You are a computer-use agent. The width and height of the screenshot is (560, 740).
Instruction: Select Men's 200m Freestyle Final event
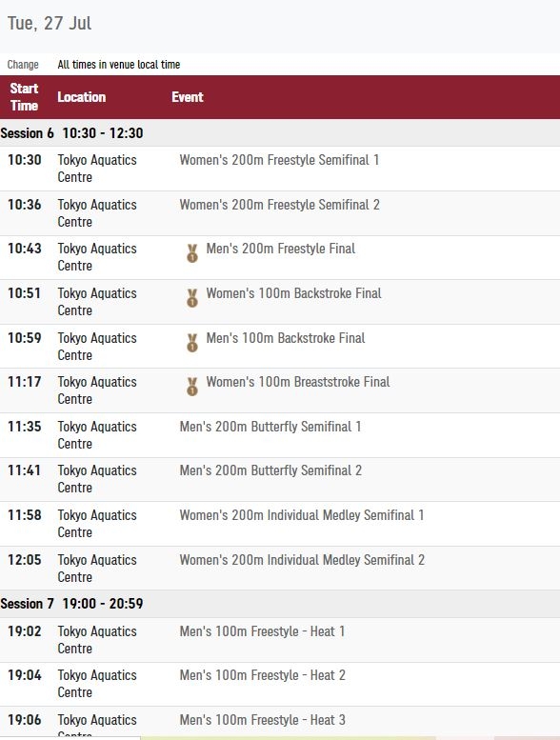point(281,249)
